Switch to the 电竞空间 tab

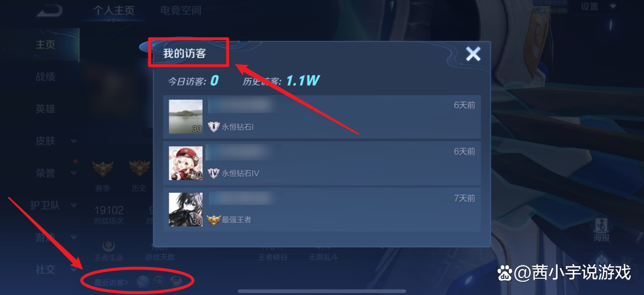[x=180, y=10]
